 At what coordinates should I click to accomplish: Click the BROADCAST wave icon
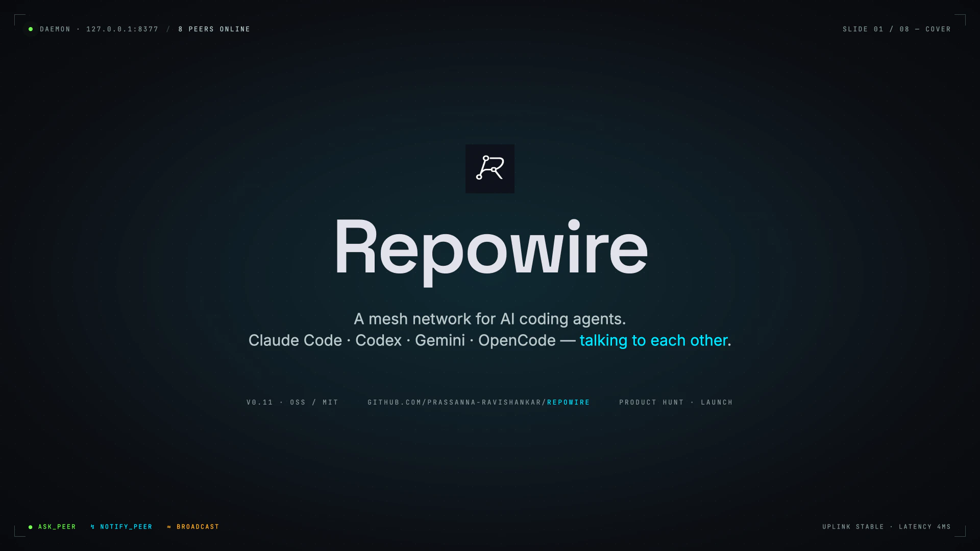pyautogui.click(x=169, y=527)
